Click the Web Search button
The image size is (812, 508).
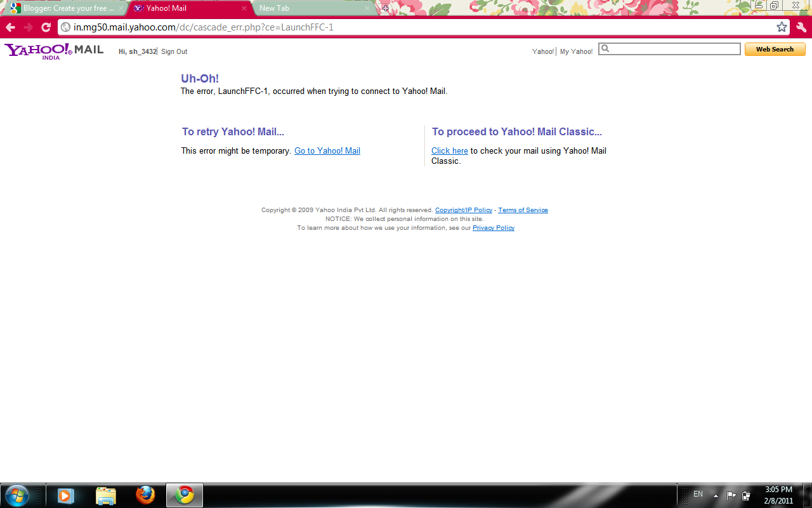click(775, 49)
